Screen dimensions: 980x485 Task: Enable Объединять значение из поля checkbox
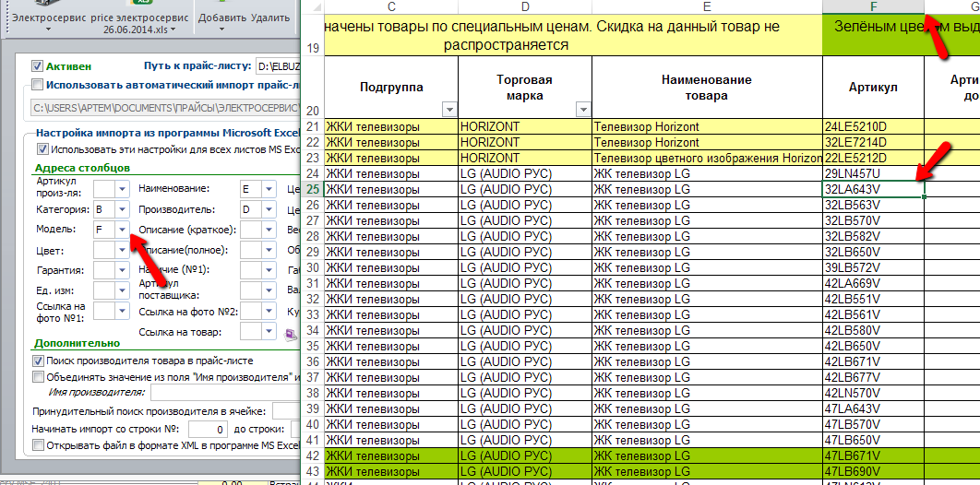coord(38,377)
